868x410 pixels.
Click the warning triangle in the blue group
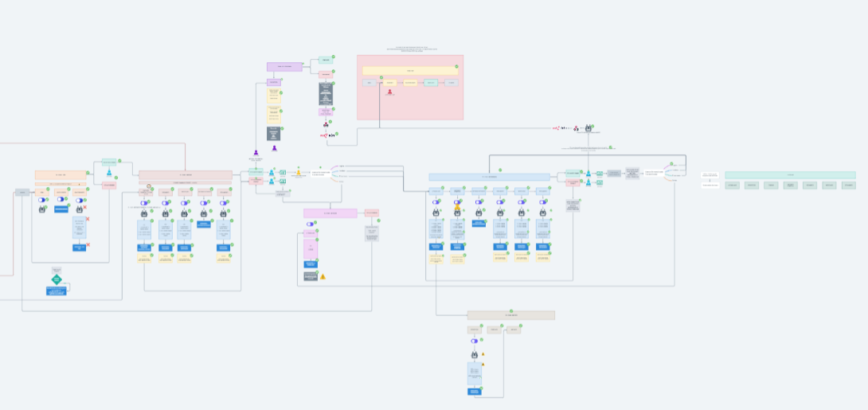click(x=457, y=208)
